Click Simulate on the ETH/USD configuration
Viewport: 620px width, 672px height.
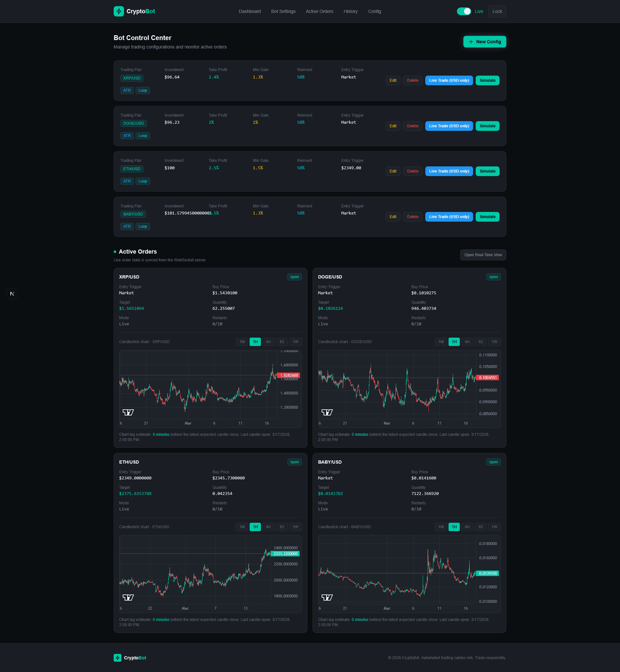pos(488,171)
